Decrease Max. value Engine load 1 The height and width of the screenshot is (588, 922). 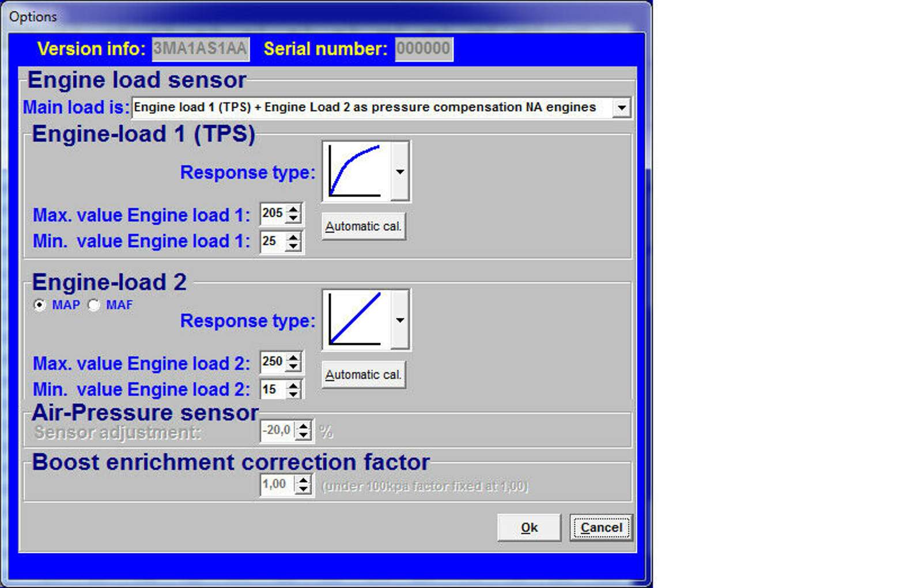[x=294, y=218]
